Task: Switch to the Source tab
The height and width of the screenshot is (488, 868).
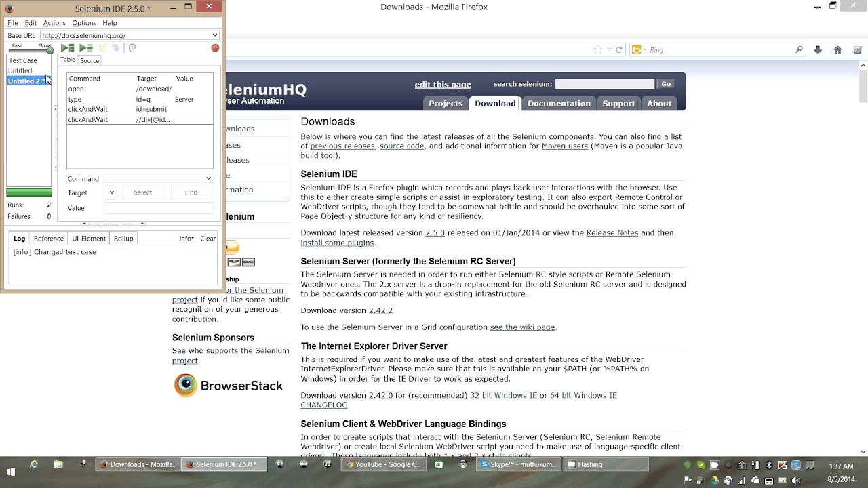Action: point(90,60)
